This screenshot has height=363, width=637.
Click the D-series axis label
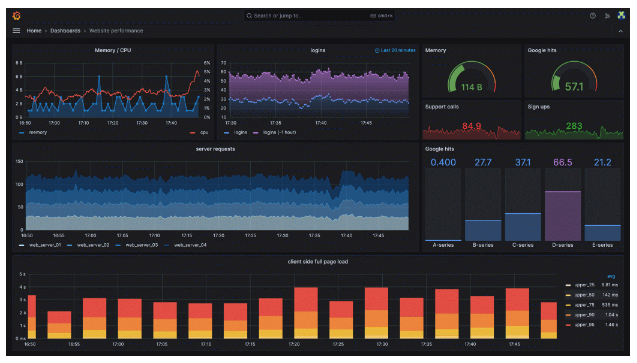click(563, 245)
